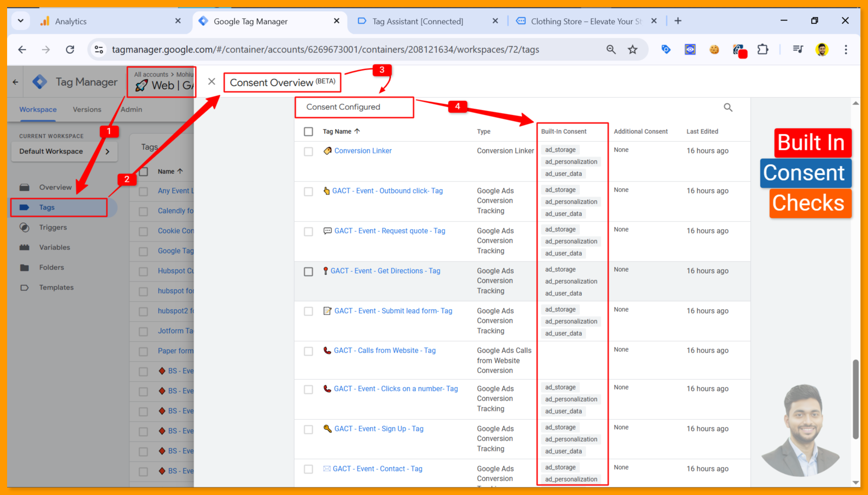Viewport: 868px width, 495px height.
Task: Click the cookie extension icon
Action: 714,49
